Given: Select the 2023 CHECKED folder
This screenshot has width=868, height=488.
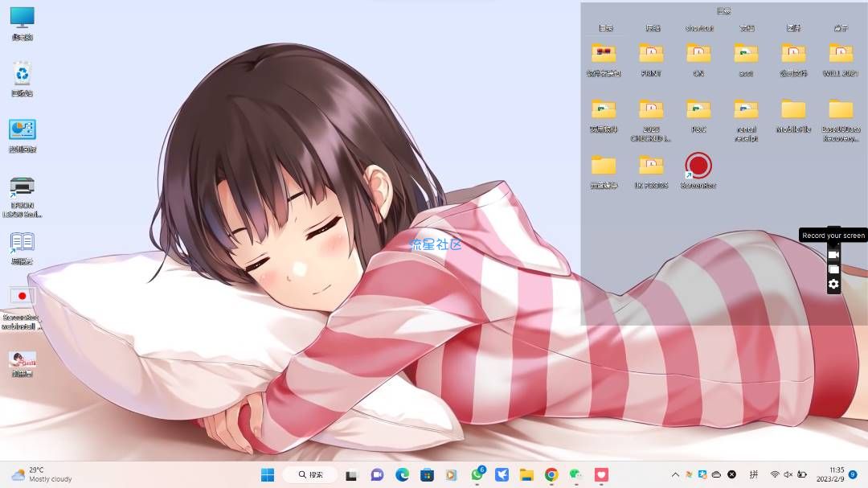Looking at the screenshot, I should [651, 120].
